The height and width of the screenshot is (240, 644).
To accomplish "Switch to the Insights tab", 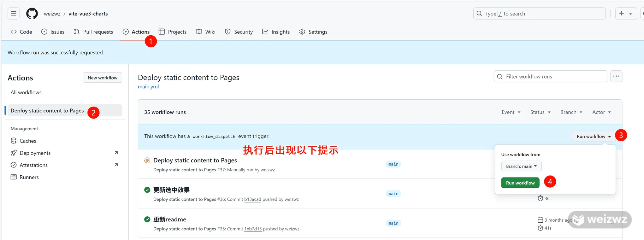I will [x=276, y=32].
